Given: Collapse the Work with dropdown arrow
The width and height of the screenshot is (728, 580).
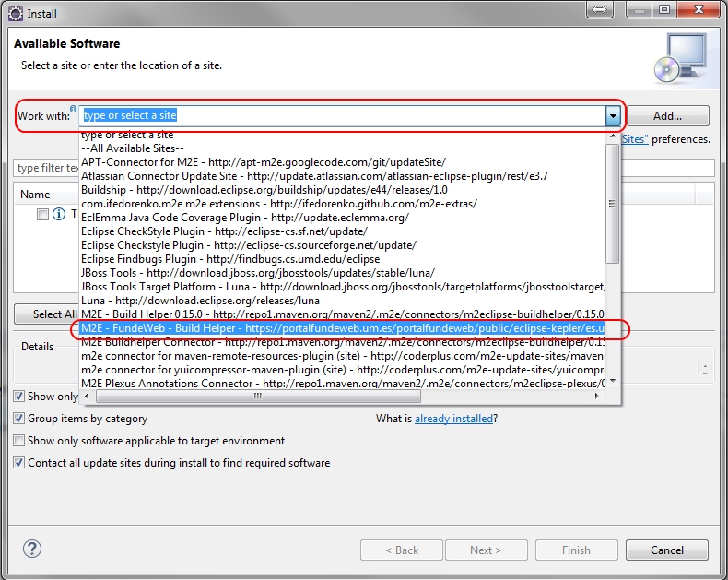Looking at the screenshot, I should click(613, 115).
